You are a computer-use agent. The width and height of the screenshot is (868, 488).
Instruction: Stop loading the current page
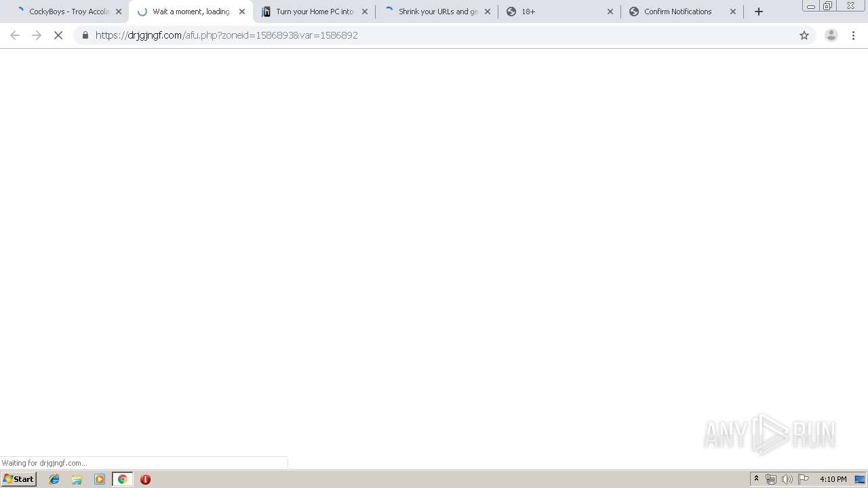[58, 35]
